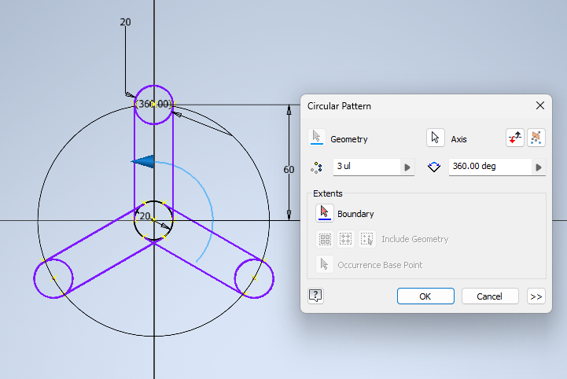Open the dialog help icon
567x379 pixels.
pyautogui.click(x=316, y=296)
